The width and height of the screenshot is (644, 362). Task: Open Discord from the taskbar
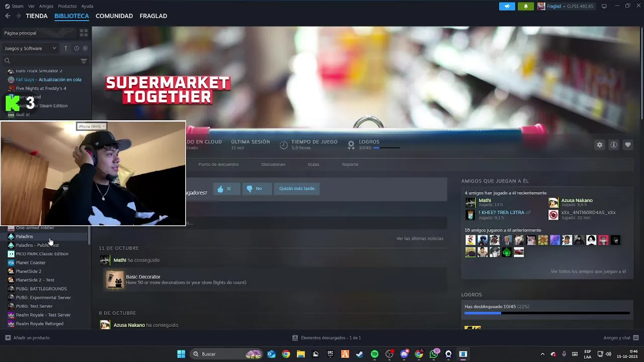tap(404, 354)
